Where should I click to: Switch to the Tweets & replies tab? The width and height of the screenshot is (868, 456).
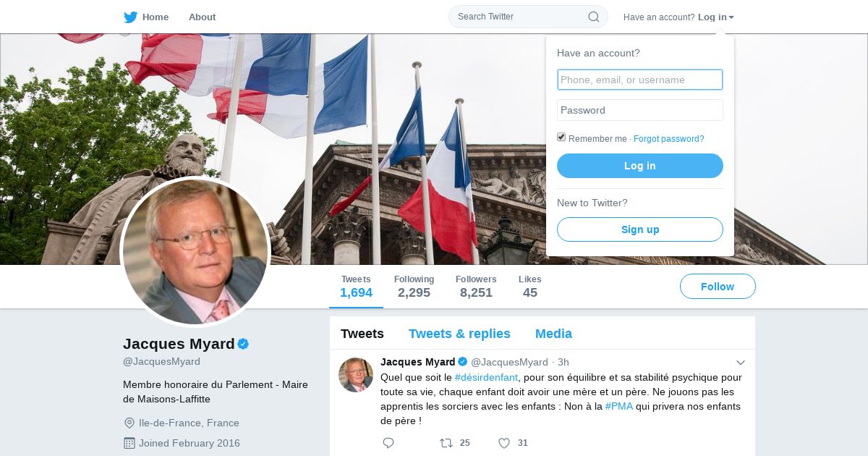pos(459,334)
